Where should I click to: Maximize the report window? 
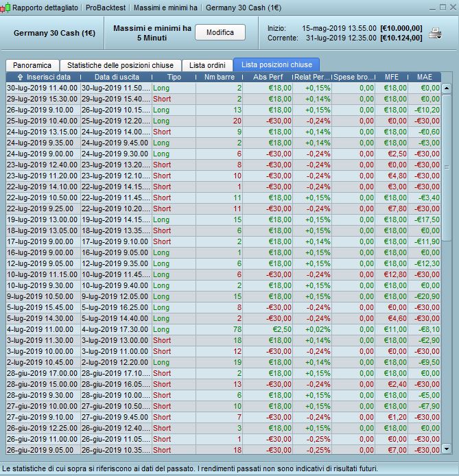click(443, 8)
